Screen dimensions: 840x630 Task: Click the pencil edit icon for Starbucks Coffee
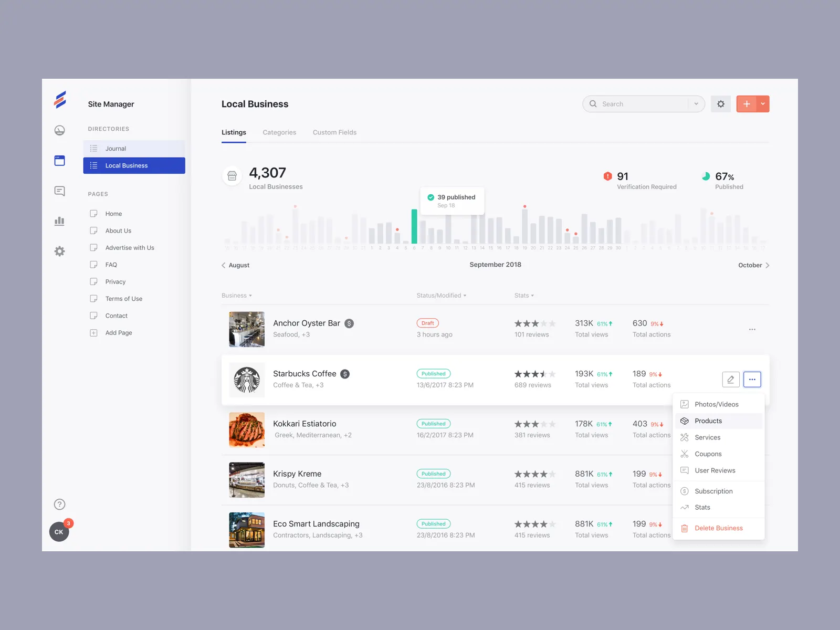tap(730, 379)
